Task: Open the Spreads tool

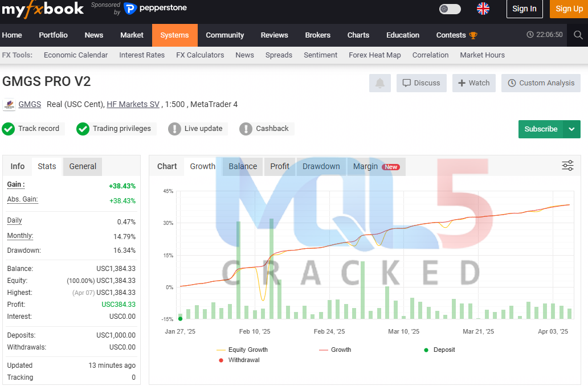Action: (279, 55)
